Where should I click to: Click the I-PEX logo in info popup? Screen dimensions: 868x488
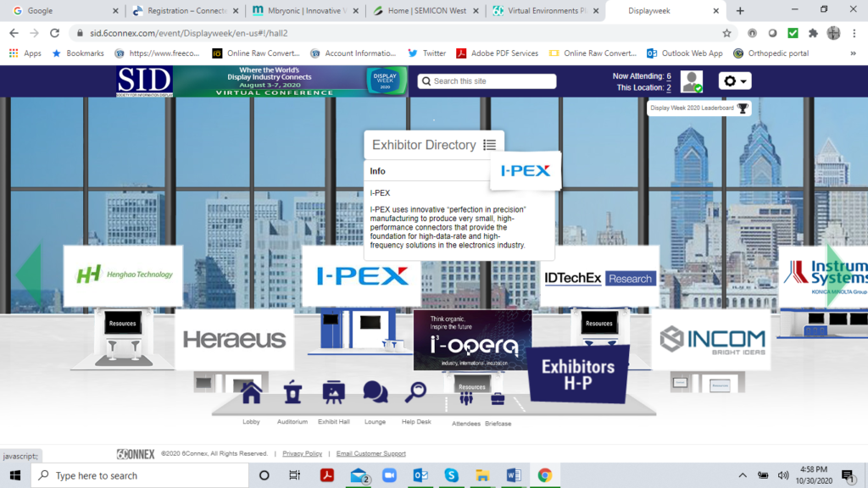click(x=526, y=170)
